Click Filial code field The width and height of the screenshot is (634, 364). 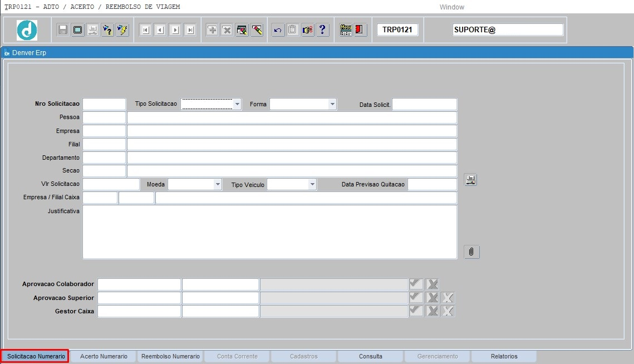[x=104, y=144]
